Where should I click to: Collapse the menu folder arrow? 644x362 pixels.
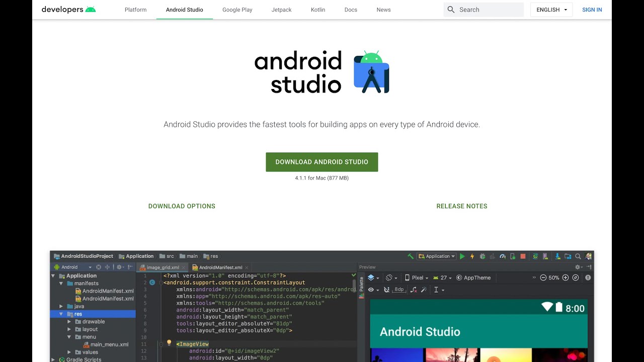[x=69, y=337]
